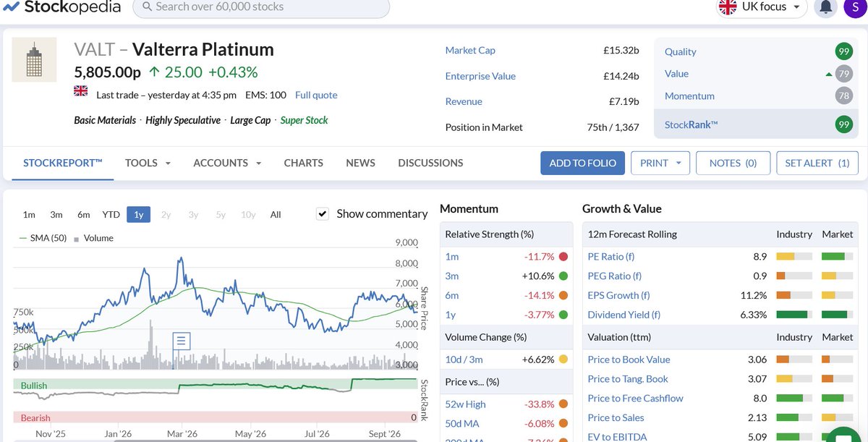868x442 pixels.
Task: Click SET ALERT (1) button
Action: click(817, 163)
